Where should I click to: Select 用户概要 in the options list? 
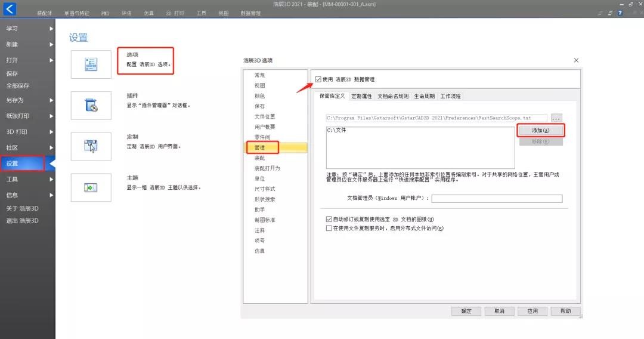[x=265, y=127]
